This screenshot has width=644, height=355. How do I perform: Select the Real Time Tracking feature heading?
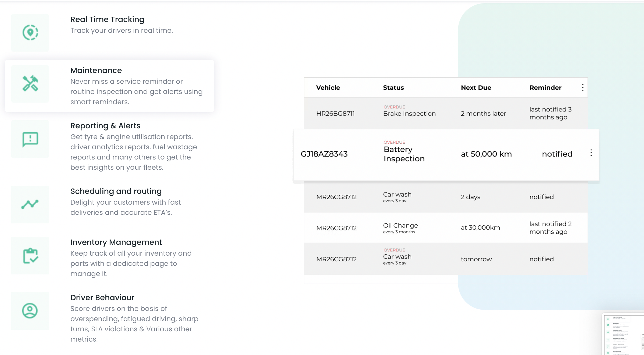pos(107,19)
